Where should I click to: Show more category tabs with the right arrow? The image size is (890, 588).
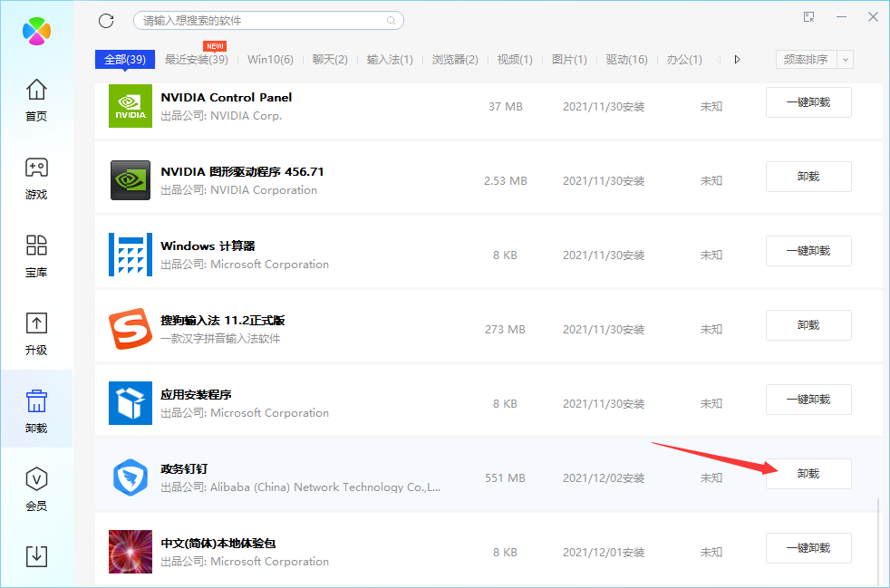point(738,60)
